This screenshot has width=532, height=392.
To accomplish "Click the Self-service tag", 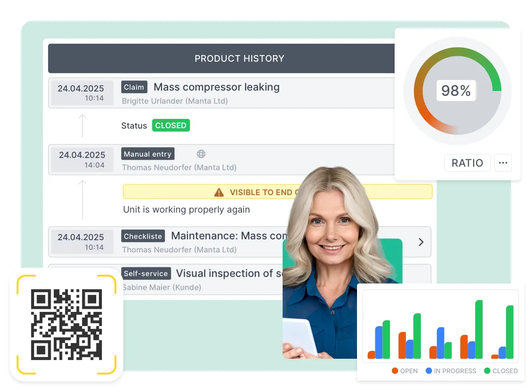I will (146, 273).
